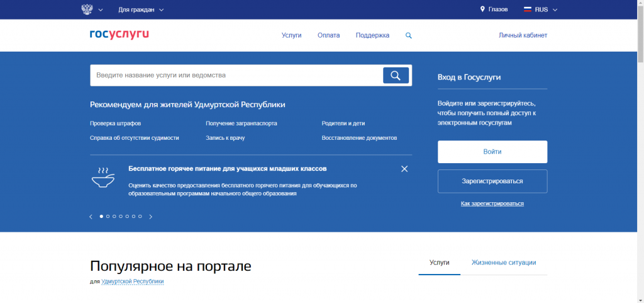Image resolution: width=644 pixels, height=303 pixels.
Task: Open 'Как зарегистрироваться' help link
Action: [492, 203]
